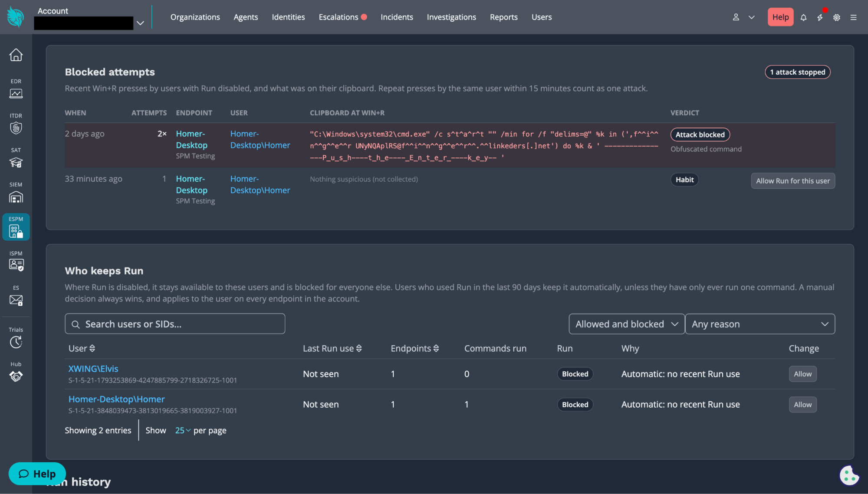Open the Any reason filter dropdown
Viewport: 868px width, 494px height.
coord(760,324)
